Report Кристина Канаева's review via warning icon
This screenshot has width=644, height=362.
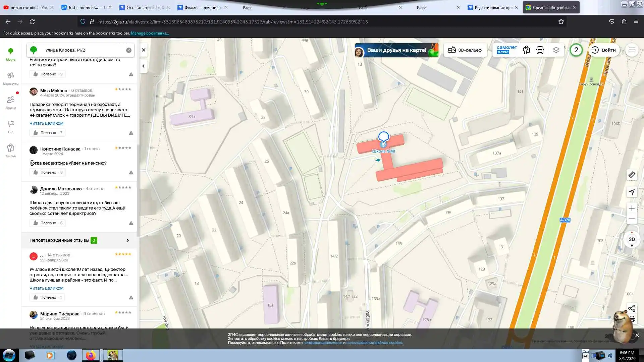[x=131, y=173]
